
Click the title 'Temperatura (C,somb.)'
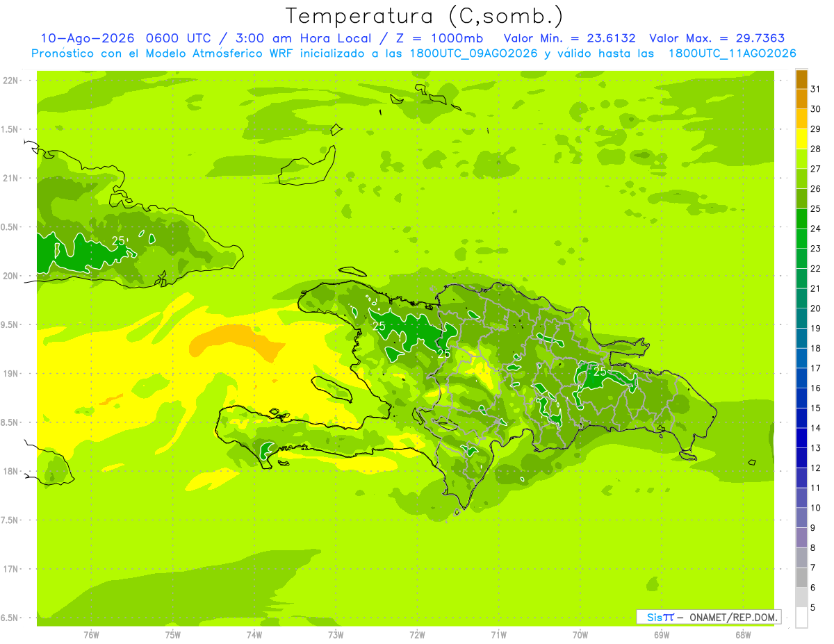pos(425,16)
